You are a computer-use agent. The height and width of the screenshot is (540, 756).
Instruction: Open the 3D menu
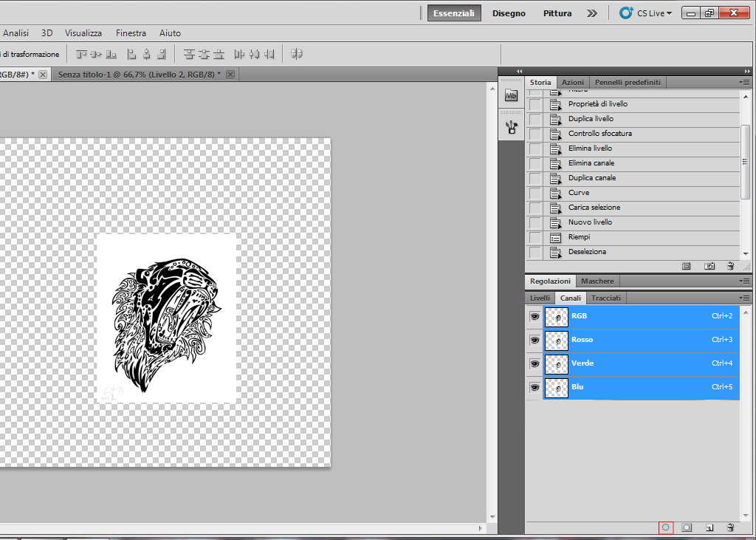[47, 33]
